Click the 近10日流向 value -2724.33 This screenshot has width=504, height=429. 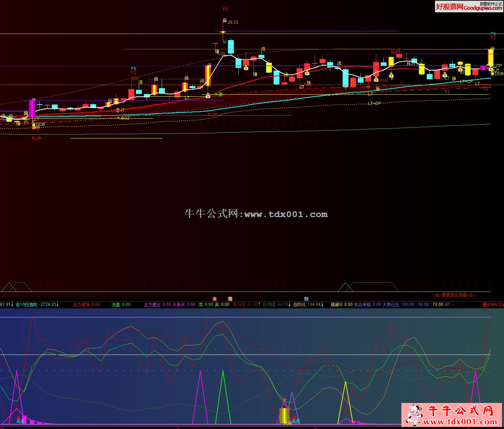pyautogui.click(x=47, y=305)
